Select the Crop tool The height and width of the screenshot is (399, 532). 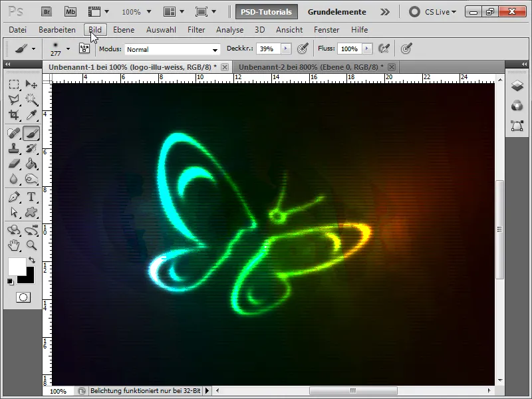[x=14, y=114]
